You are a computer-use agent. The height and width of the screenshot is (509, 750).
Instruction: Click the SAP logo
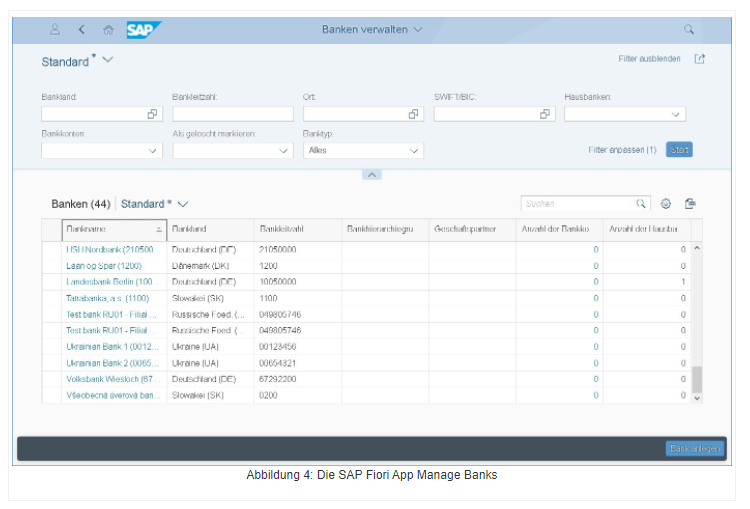click(x=144, y=30)
